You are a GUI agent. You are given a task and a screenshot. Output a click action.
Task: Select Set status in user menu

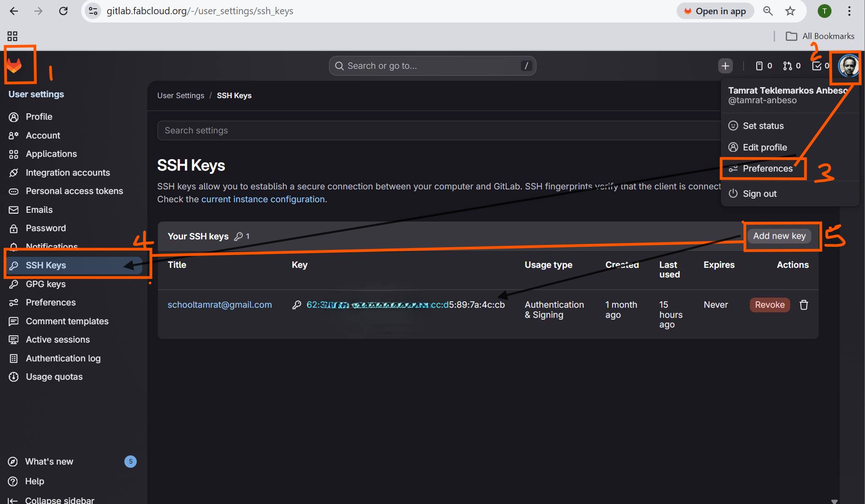pyautogui.click(x=763, y=126)
